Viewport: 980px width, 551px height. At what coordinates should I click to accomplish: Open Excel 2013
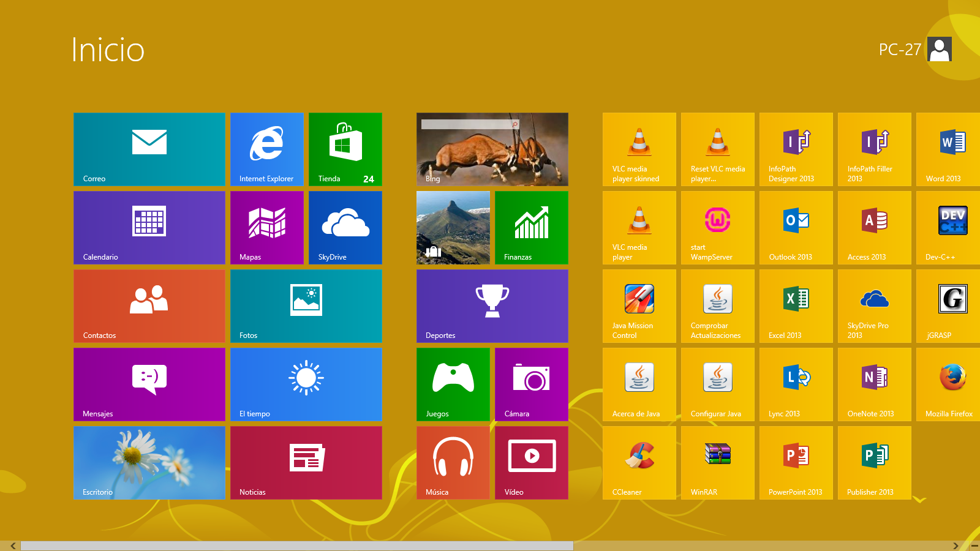(796, 306)
